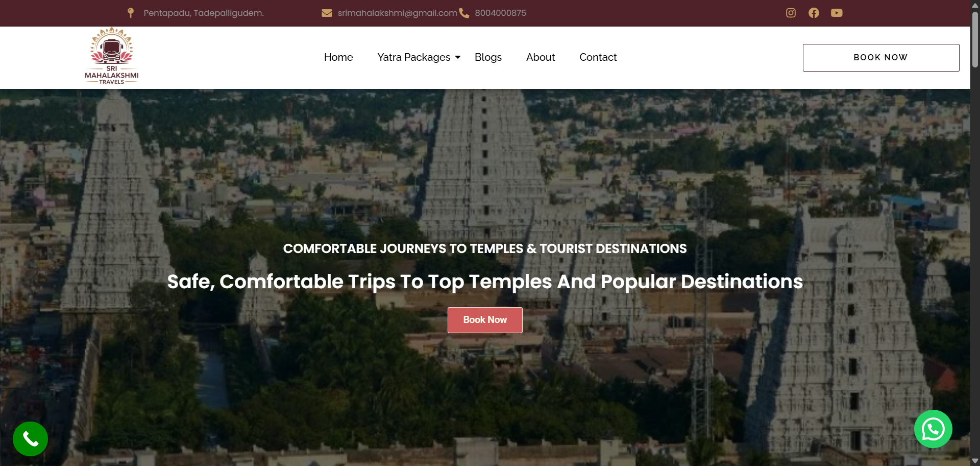Image resolution: width=980 pixels, height=466 pixels.
Task: Open the YouTube channel icon
Action: coord(837,13)
